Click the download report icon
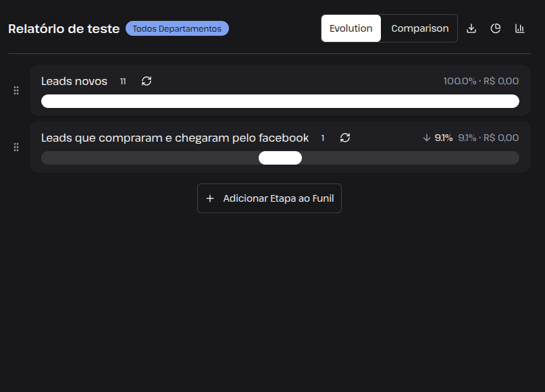Screen dimensions: 545x392 [471, 28]
